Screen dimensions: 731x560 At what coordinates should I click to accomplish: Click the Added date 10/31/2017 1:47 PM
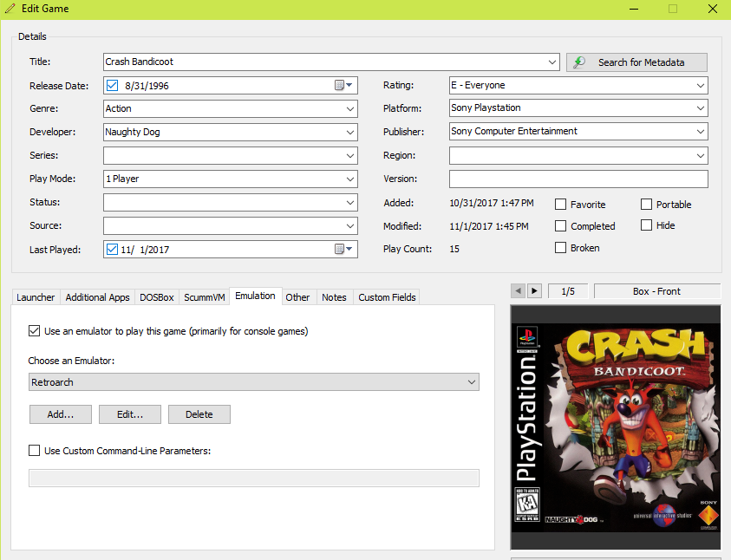[492, 203]
